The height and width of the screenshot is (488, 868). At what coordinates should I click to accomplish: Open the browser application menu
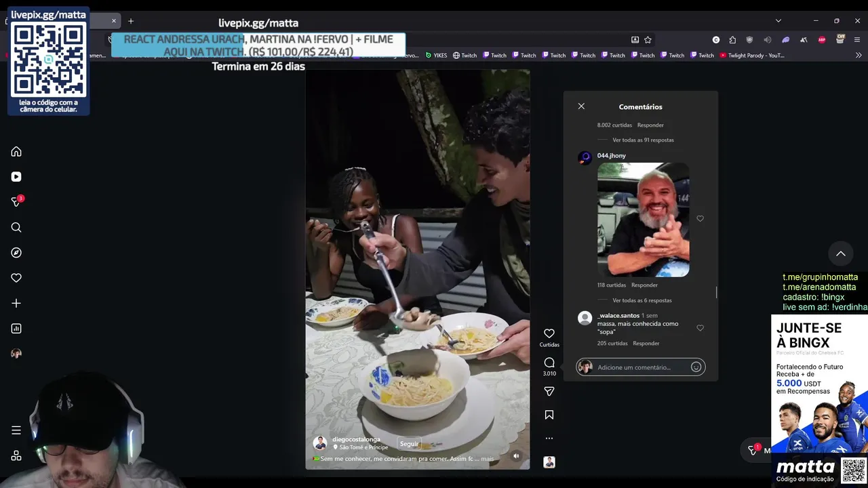coord(858,40)
